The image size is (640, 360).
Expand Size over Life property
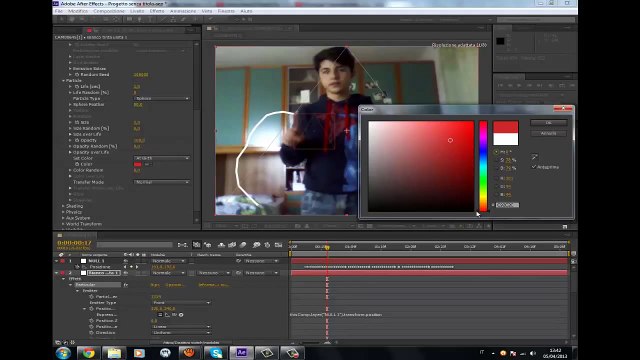[x=70, y=134]
